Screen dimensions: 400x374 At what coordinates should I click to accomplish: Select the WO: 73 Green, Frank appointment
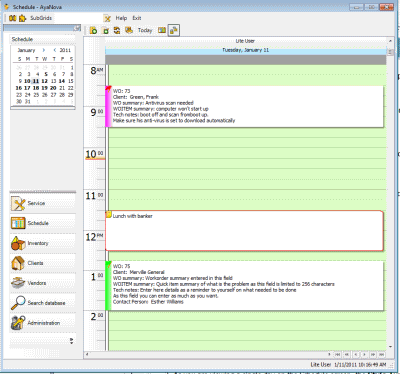244,106
